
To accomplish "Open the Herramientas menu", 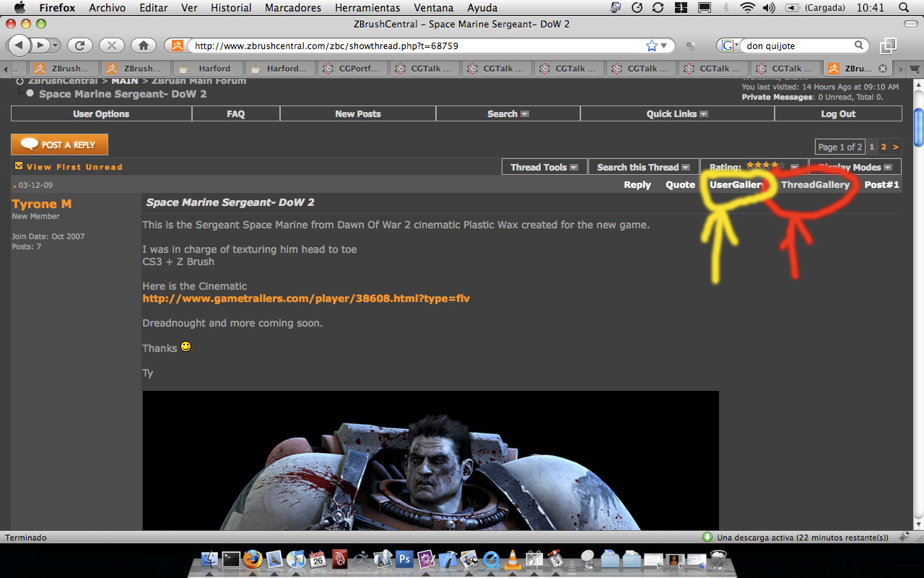I will (367, 8).
